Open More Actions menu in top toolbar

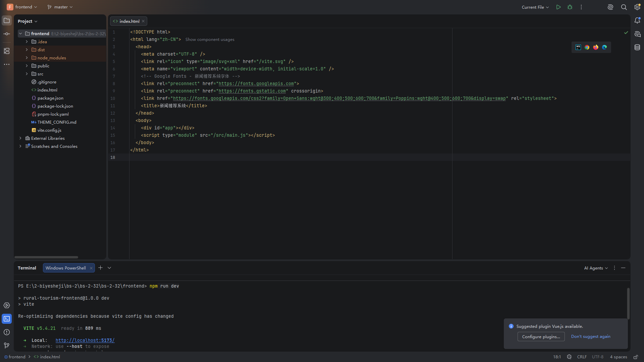581,7
